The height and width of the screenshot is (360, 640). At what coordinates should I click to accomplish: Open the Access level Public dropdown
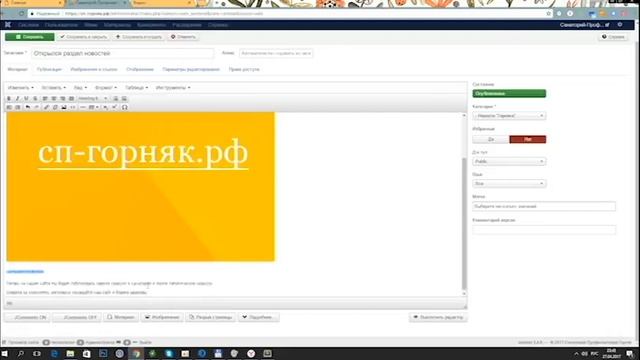(x=509, y=162)
